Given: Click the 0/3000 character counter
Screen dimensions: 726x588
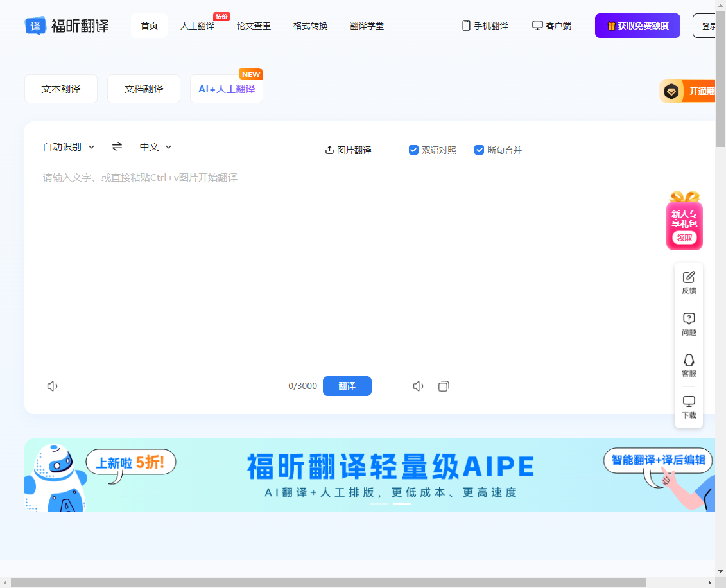Looking at the screenshot, I should click(302, 386).
